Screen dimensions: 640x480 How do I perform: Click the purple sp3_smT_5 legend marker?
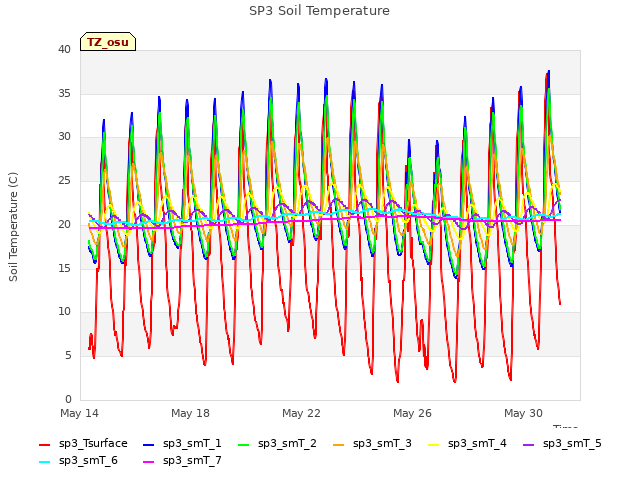point(529,445)
